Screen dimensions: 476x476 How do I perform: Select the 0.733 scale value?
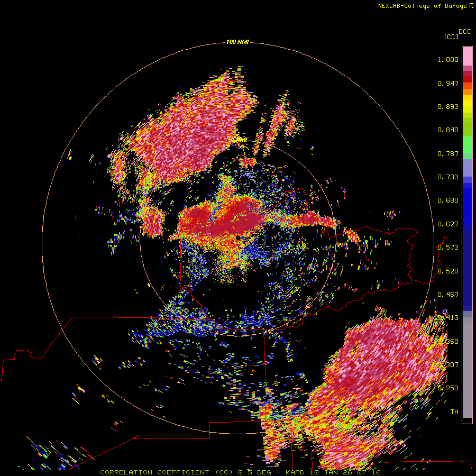[x=448, y=177]
